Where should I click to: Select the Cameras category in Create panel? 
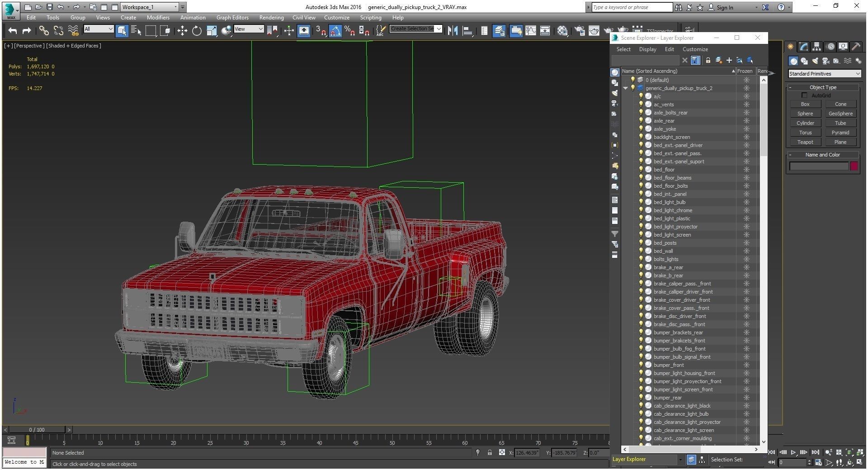tap(826, 61)
